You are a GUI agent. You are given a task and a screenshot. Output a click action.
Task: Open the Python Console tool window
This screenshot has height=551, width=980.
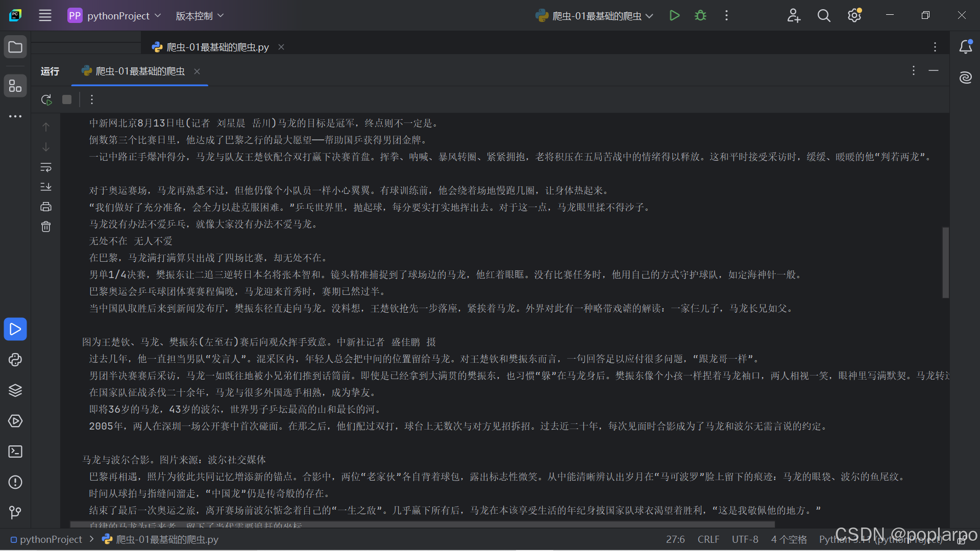click(15, 360)
